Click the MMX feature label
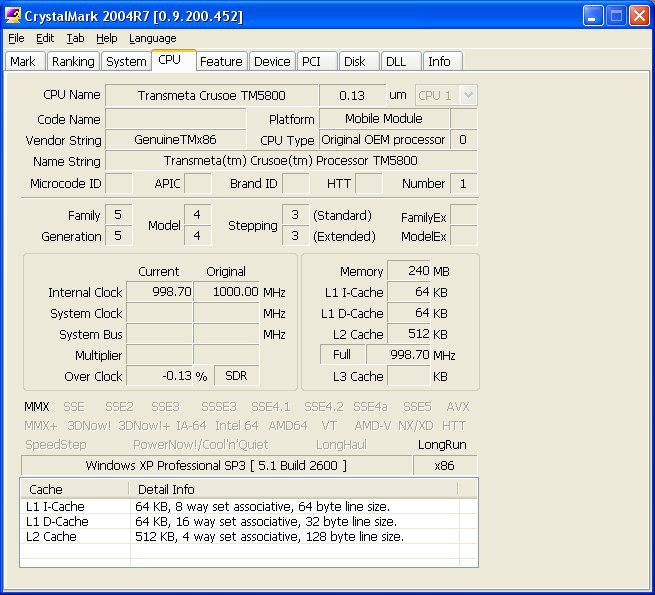 [37, 407]
